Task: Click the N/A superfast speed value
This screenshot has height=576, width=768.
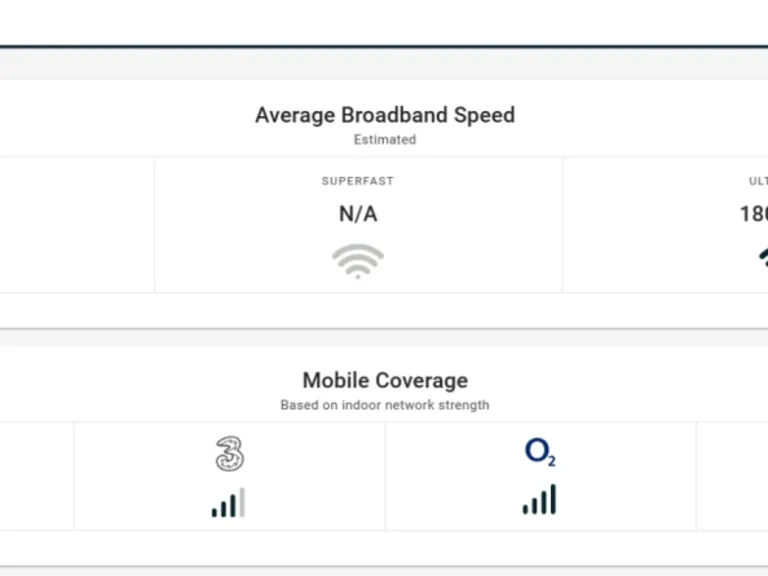Action: (x=357, y=213)
